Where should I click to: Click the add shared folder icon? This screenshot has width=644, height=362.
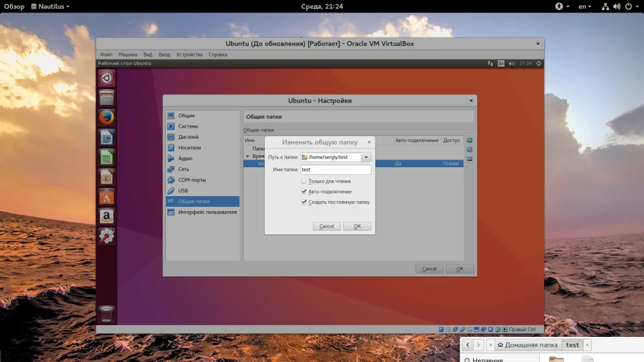coord(469,140)
